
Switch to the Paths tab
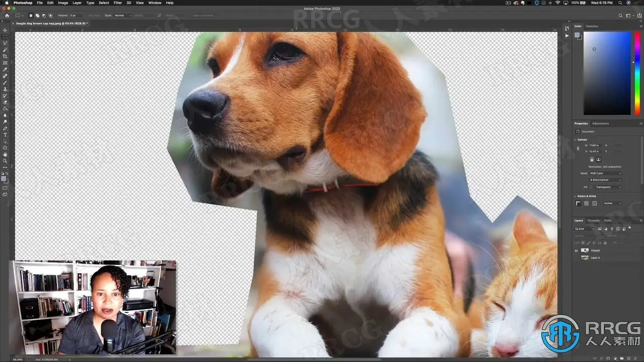(608, 220)
